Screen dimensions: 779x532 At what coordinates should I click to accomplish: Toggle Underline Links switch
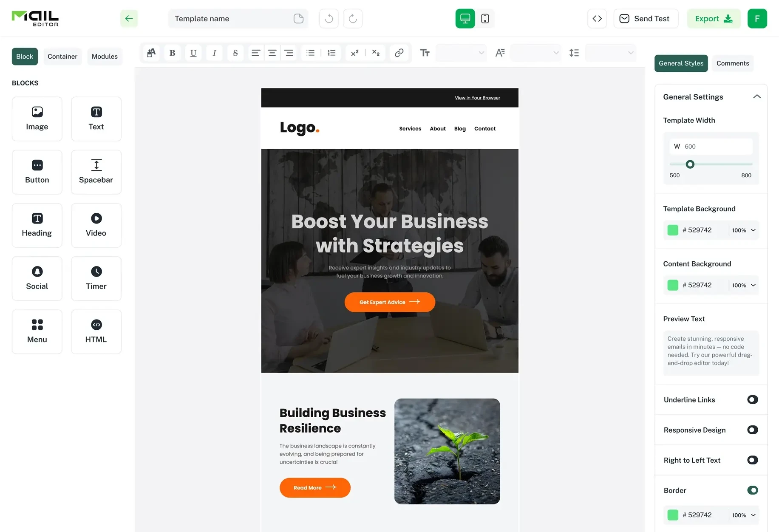pos(752,399)
